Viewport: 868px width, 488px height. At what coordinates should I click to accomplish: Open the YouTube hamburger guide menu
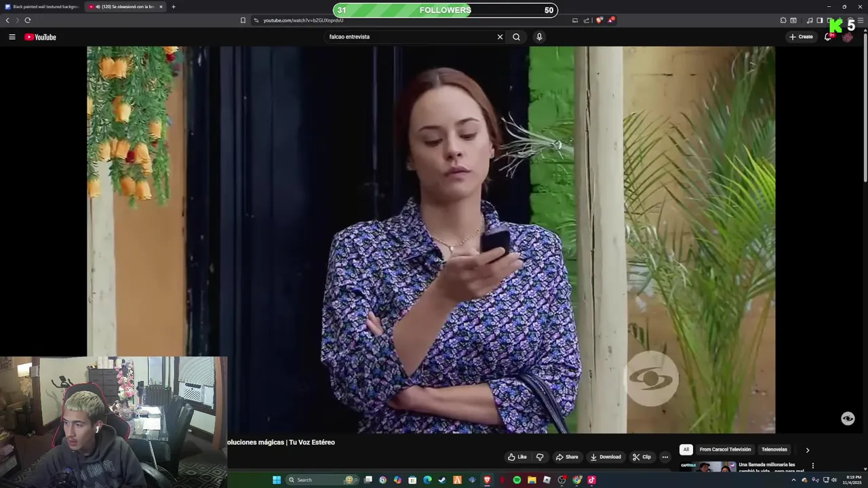tap(12, 37)
